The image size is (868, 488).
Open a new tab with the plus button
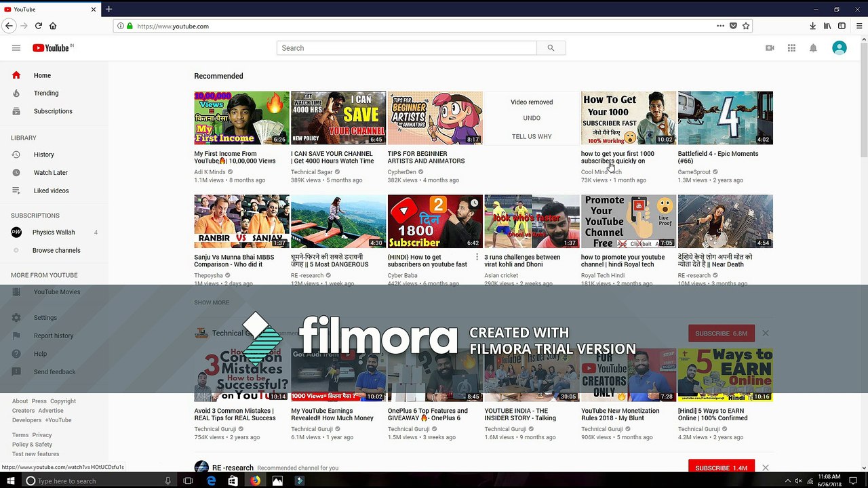[x=108, y=9]
